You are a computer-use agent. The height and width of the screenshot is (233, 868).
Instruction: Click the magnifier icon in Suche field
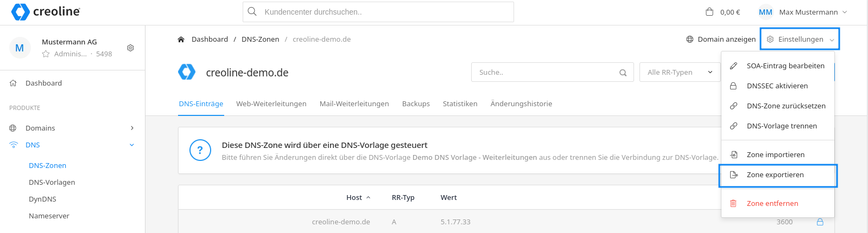tap(623, 73)
